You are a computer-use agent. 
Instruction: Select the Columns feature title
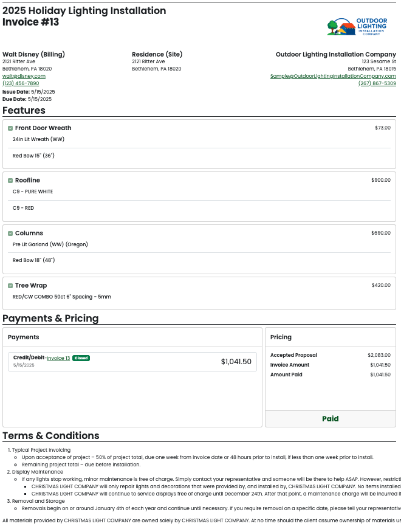pyautogui.click(x=29, y=233)
